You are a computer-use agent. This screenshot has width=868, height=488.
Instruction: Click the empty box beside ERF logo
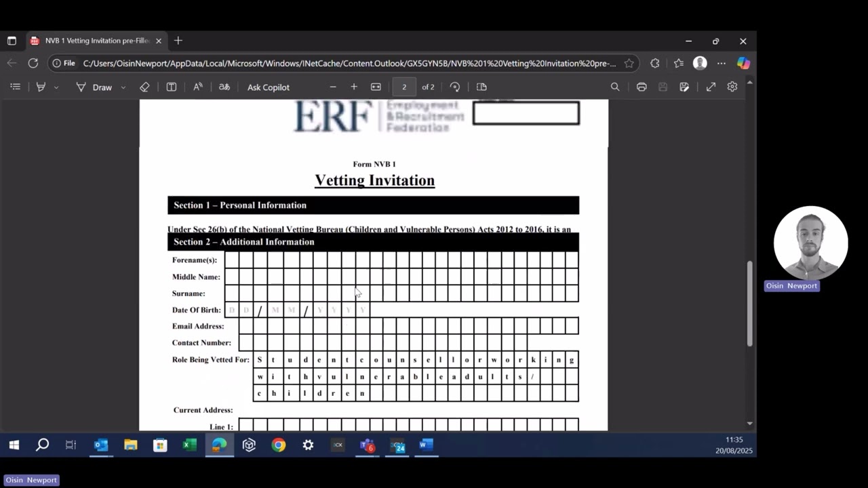tap(526, 113)
